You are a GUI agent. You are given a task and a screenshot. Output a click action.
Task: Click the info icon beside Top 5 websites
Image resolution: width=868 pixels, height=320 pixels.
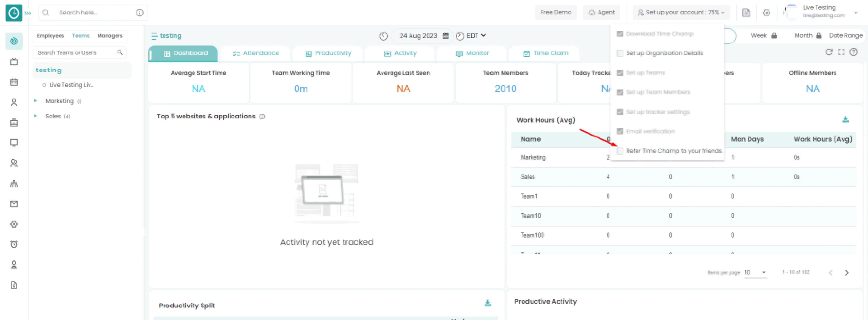click(x=262, y=117)
